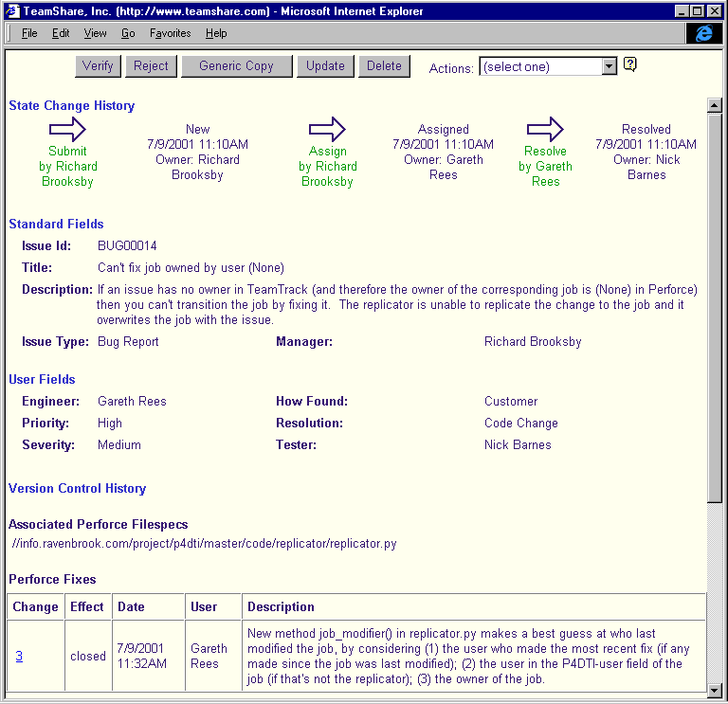Click the Internet Explorer logo icon
Viewport: 728px width, 704px height.
point(703,33)
